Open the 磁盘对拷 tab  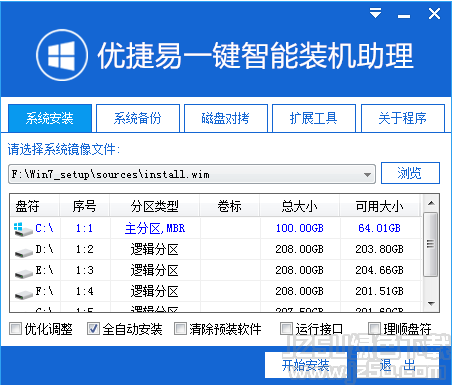(x=226, y=118)
